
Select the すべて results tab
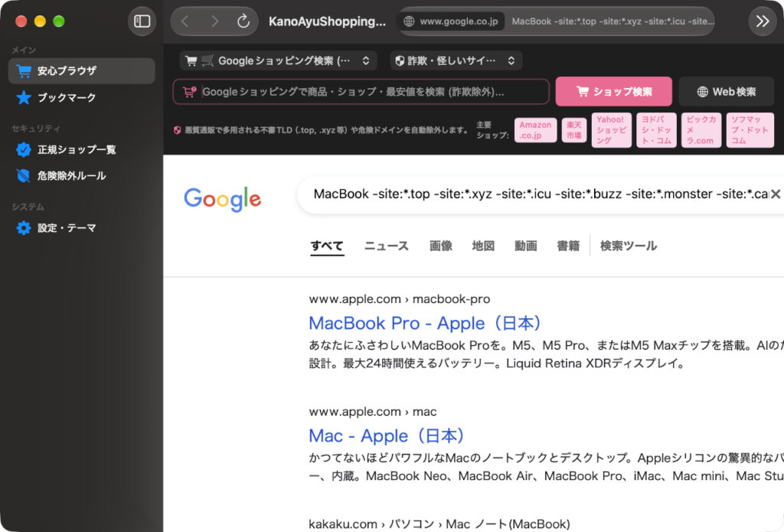327,246
